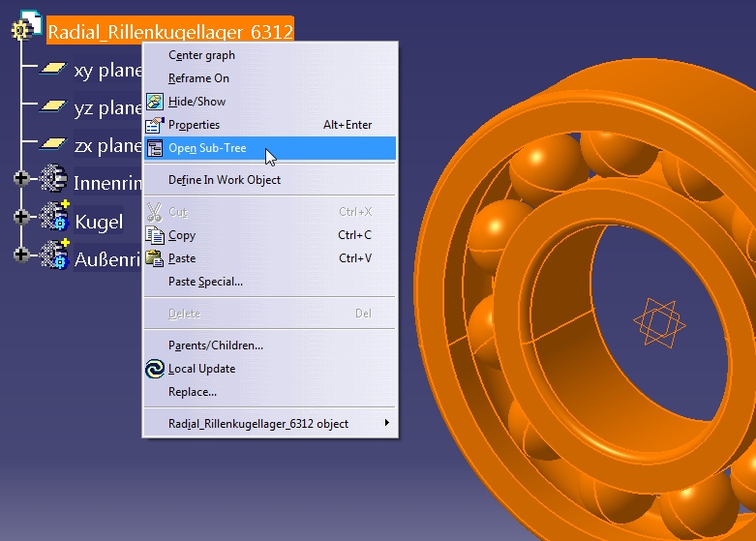
Task: Choose Paste Special...
Action: 270,282
